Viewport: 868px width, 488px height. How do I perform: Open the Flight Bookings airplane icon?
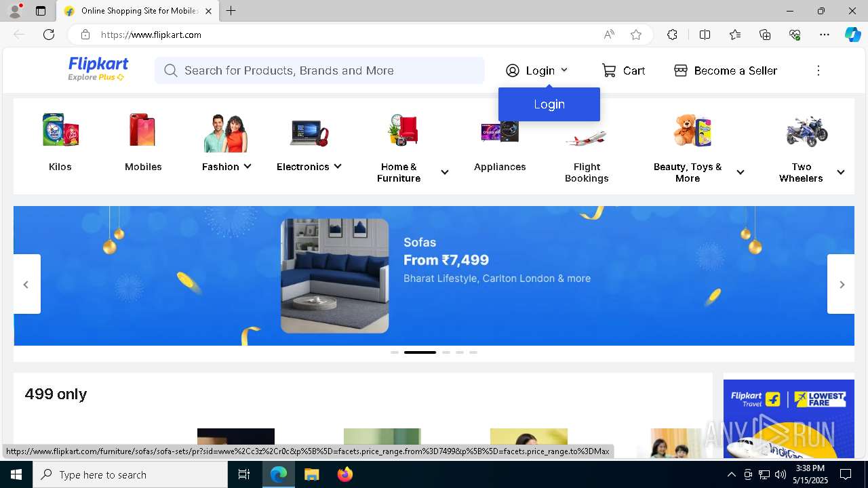(586, 138)
